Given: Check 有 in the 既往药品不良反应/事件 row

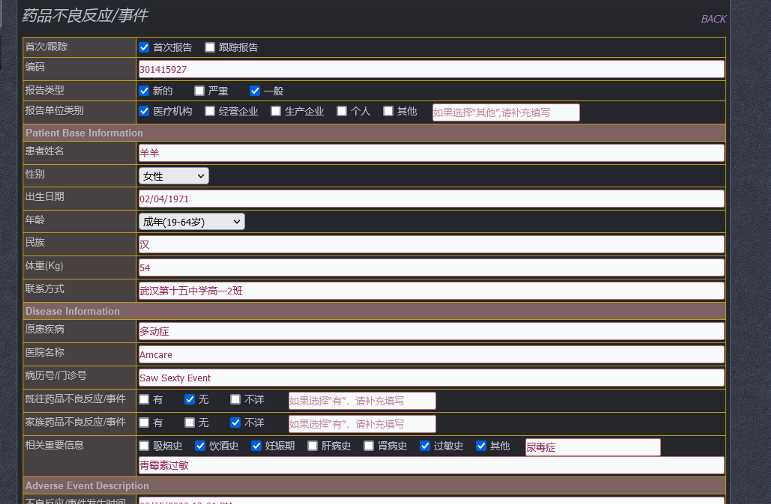Looking at the screenshot, I should (145, 399).
